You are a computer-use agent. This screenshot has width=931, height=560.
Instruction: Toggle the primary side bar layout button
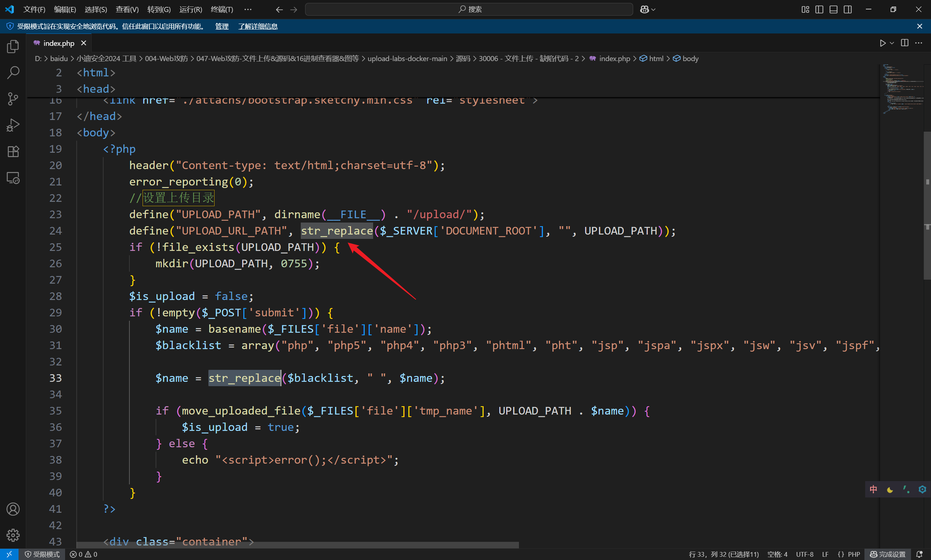[819, 9]
